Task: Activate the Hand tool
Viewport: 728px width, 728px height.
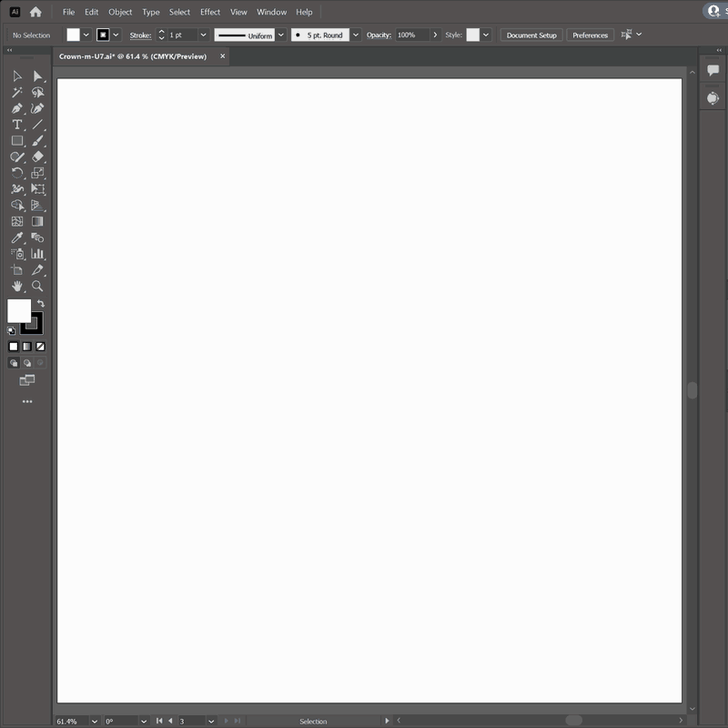Action: click(x=17, y=286)
